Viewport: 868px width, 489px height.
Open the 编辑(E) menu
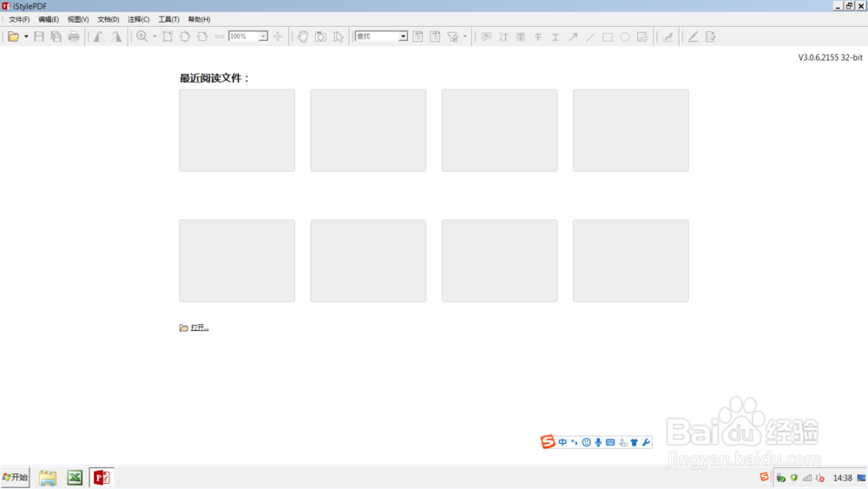pyautogui.click(x=49, y=19)
